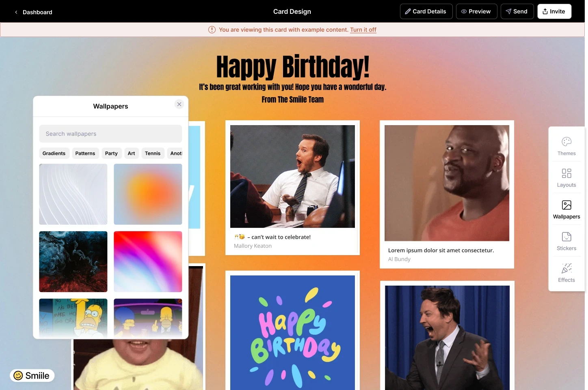
Task: Choose the orange blurred gradient wallpaper
Action: 148,194
